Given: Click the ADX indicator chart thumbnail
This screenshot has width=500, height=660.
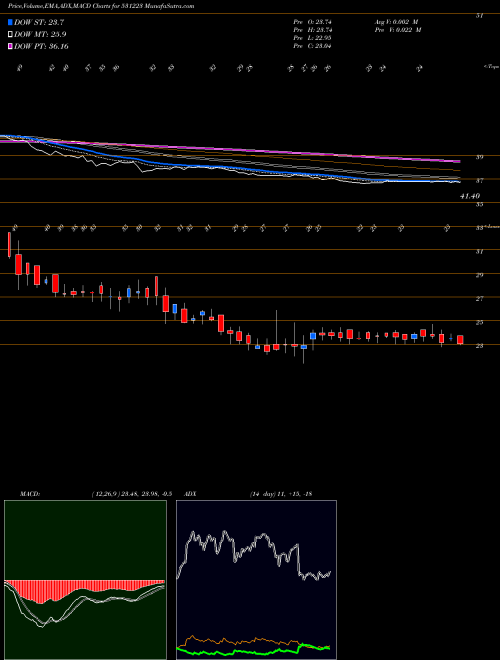Looking at the screenshot, I should (256, 580).
